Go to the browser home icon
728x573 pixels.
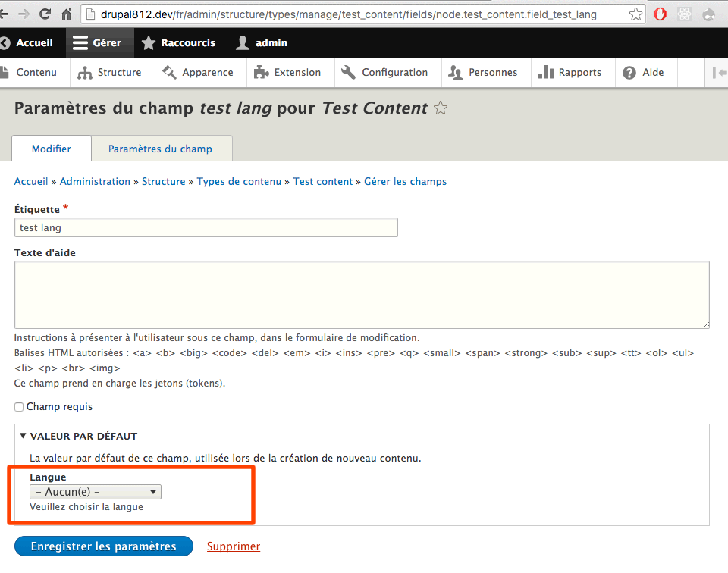(x=67, y=14)
